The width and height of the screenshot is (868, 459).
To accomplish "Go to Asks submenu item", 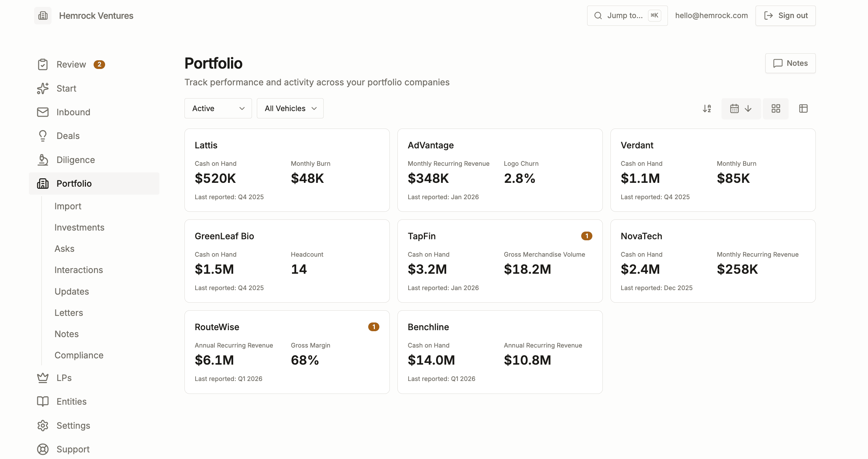I will (64, 249).
